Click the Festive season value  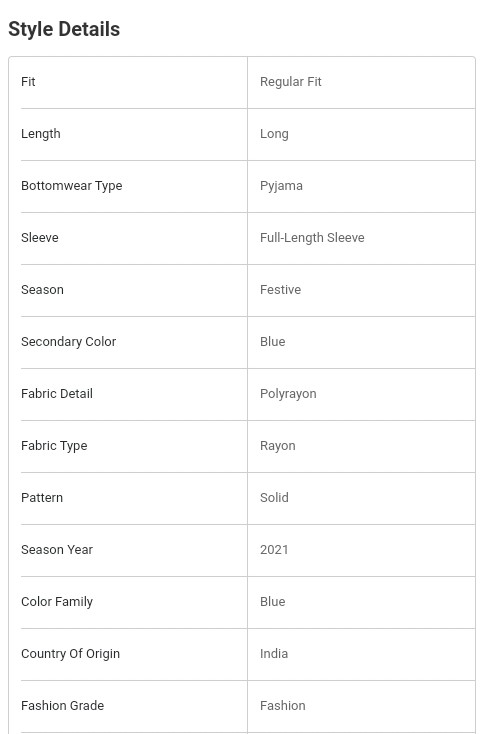[280, 290]
